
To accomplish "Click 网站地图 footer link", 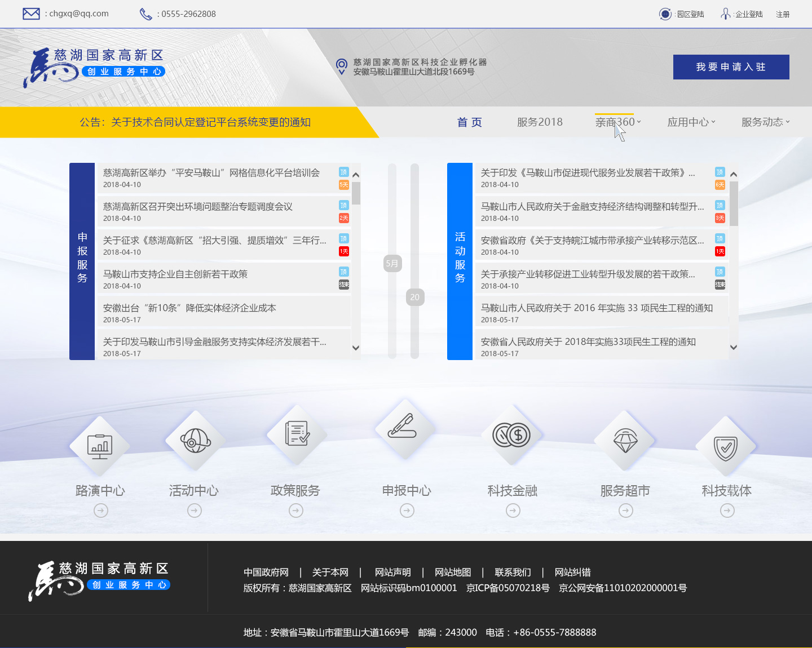I will pyautogui.click(x=453, y=572).
